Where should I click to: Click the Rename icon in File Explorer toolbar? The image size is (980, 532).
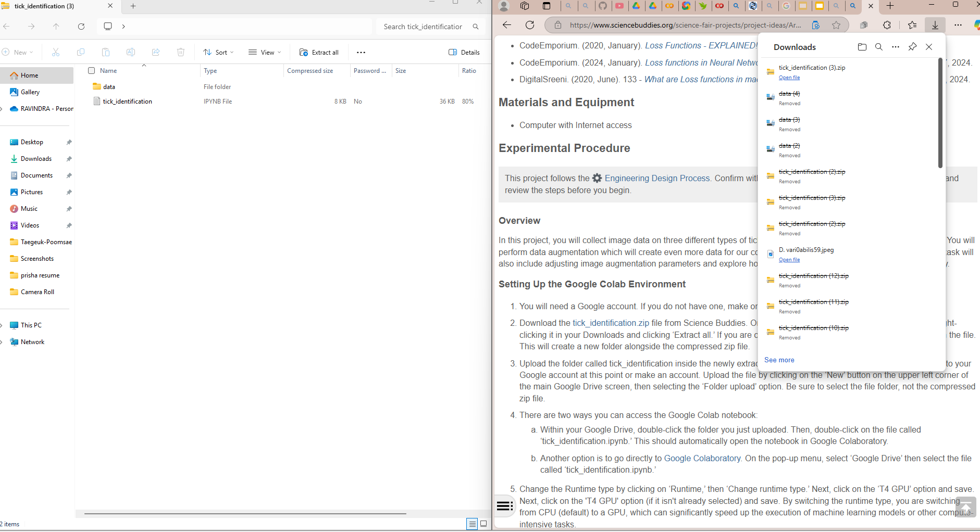click(131, 52)
